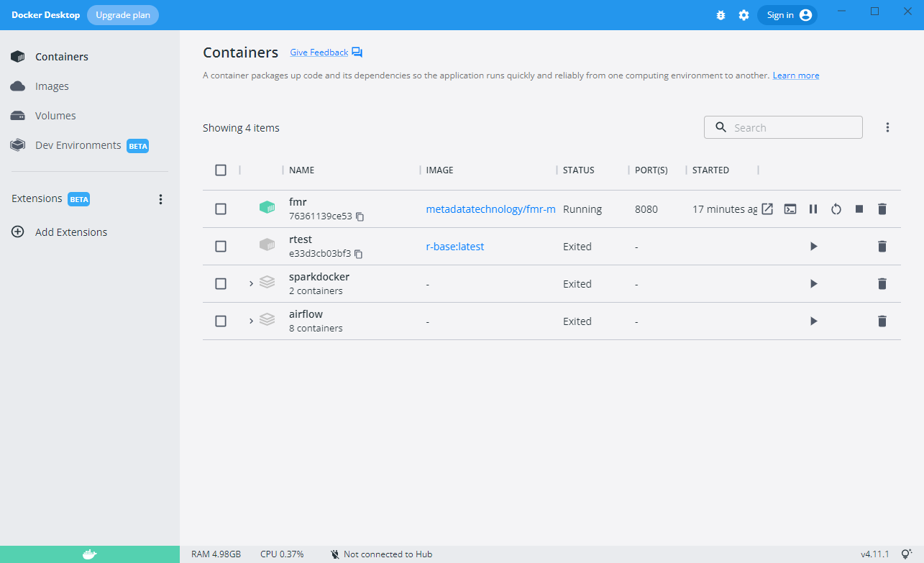The height and width of the screenshot is (563, 924).
Task: Click the Docker whale status icon
Action: pyautogui.click(x=89, y=554)
